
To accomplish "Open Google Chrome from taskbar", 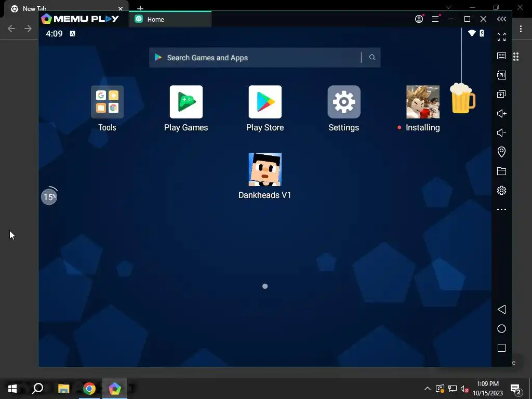I will pyautogui.click(x=89, y=389).
